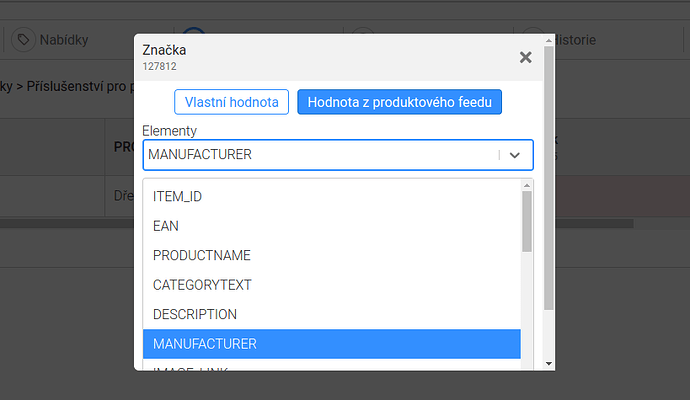Click the dialog vertical scrollbar thumb
690x400 pixels.
tap(548, 178)
